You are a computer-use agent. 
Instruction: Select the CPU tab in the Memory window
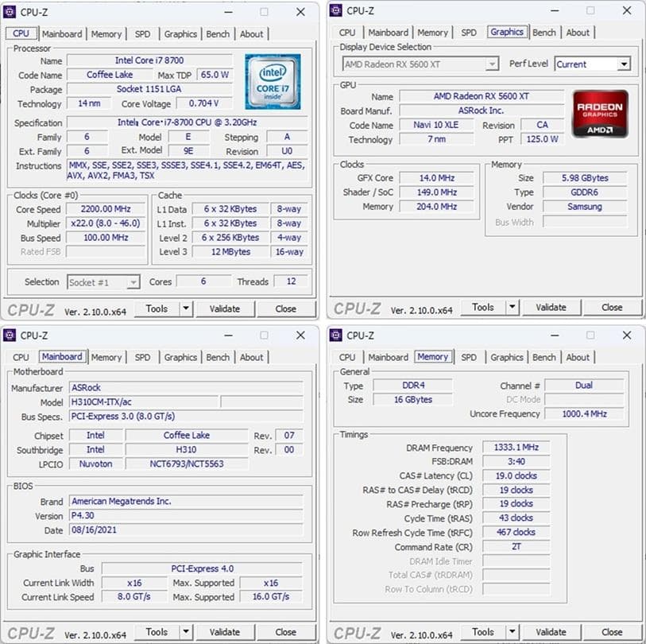[x=346, y=357]
